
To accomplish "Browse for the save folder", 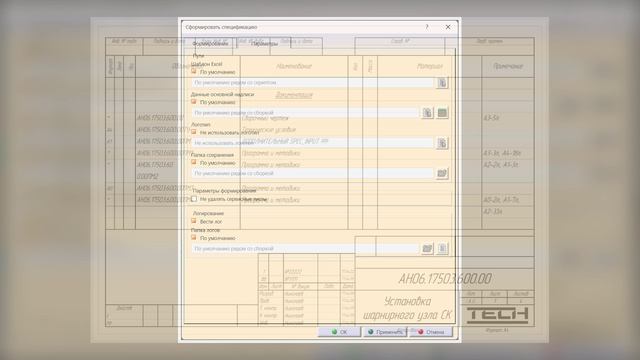I will click(442, 173).
